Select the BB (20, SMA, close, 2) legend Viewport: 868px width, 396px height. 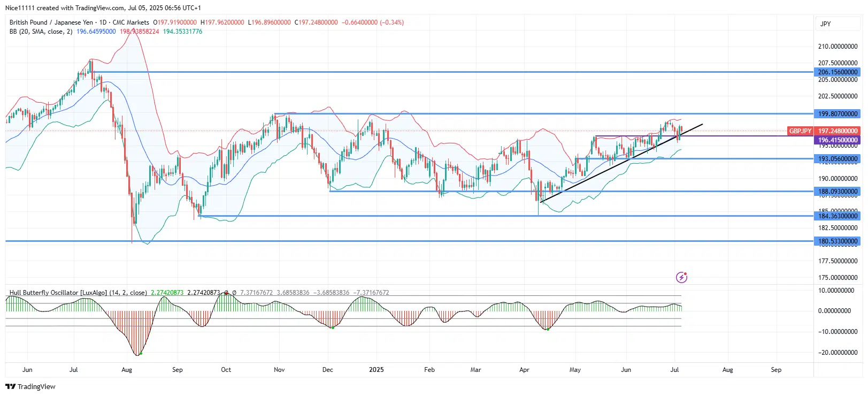click(41, 32)
